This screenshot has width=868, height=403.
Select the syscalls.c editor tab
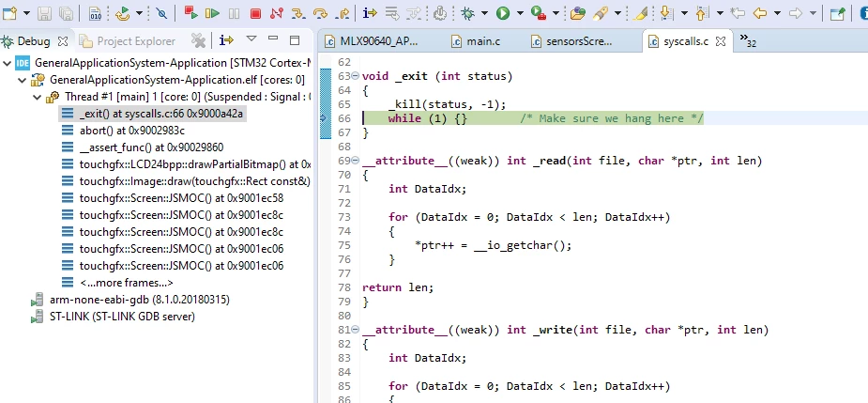(687, 41)
